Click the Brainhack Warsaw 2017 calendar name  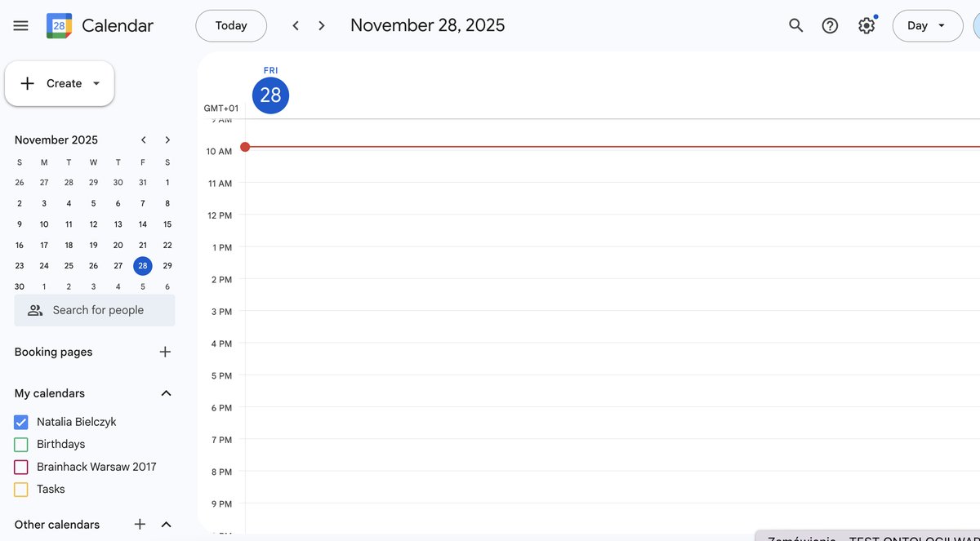tap(96, 467)
